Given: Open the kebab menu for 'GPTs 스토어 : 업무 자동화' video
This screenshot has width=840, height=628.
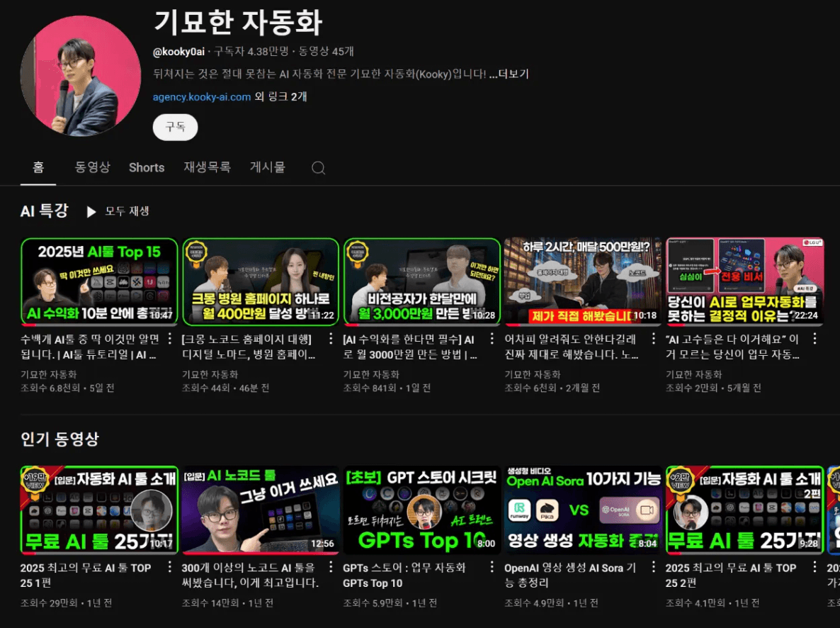Looking at the screenshot, I should pyautogui.click(x=492, y=567).
